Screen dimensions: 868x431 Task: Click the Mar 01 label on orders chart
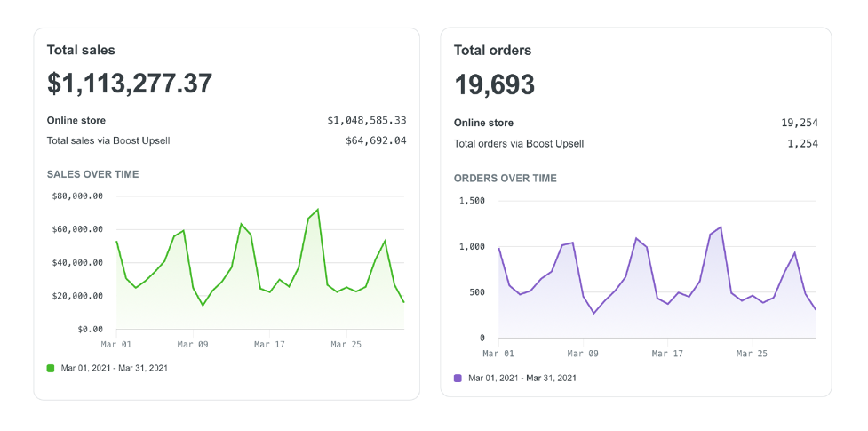[x=498, y=353]
